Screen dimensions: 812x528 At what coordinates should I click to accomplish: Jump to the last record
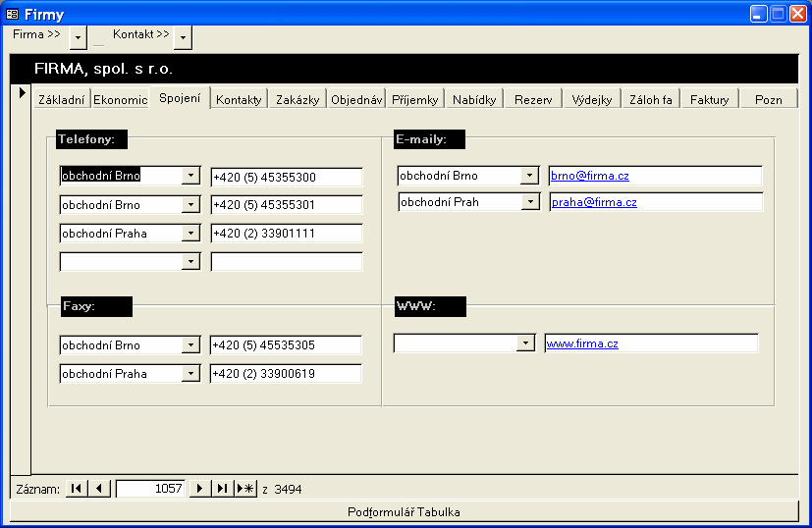pyautogui.click(x=223, y=489)
